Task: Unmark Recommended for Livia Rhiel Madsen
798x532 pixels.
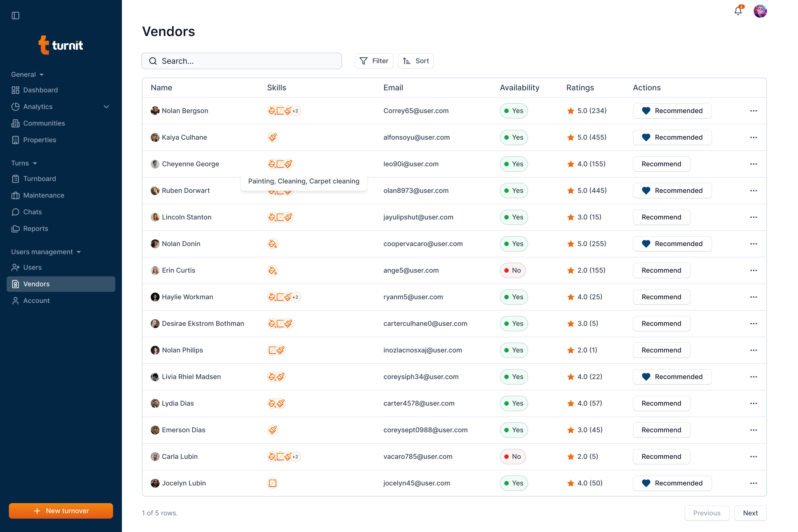Action: click(x=672, y=377)
